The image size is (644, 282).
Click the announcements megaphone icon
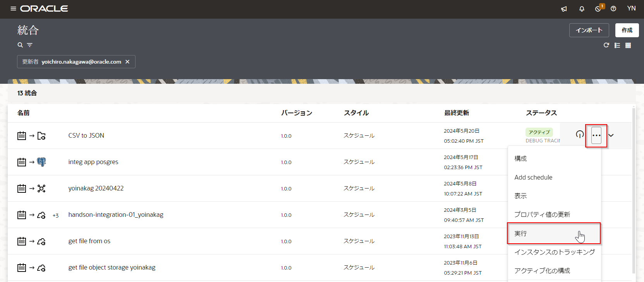coord(564,9)
